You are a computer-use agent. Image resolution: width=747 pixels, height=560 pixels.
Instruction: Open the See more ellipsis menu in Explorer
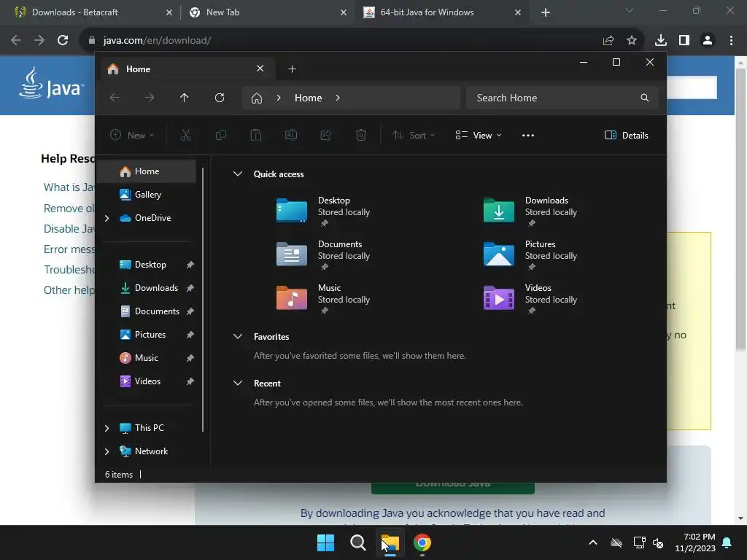[528, 135]
